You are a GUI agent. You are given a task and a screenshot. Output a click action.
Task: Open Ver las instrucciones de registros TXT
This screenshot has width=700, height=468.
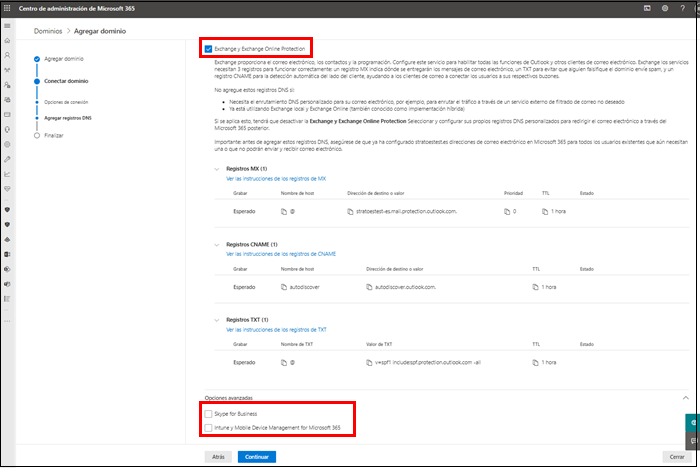point(276,330)
